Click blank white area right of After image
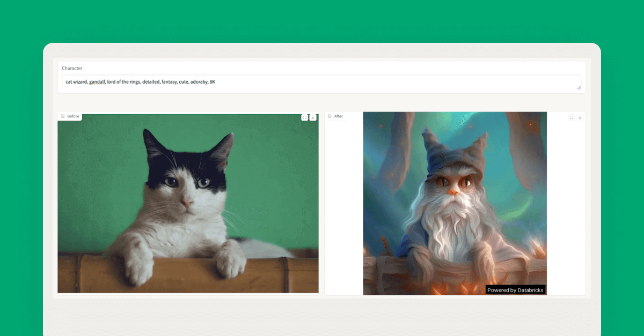Viewport: 644px width, 336px height. coord(566,214)
